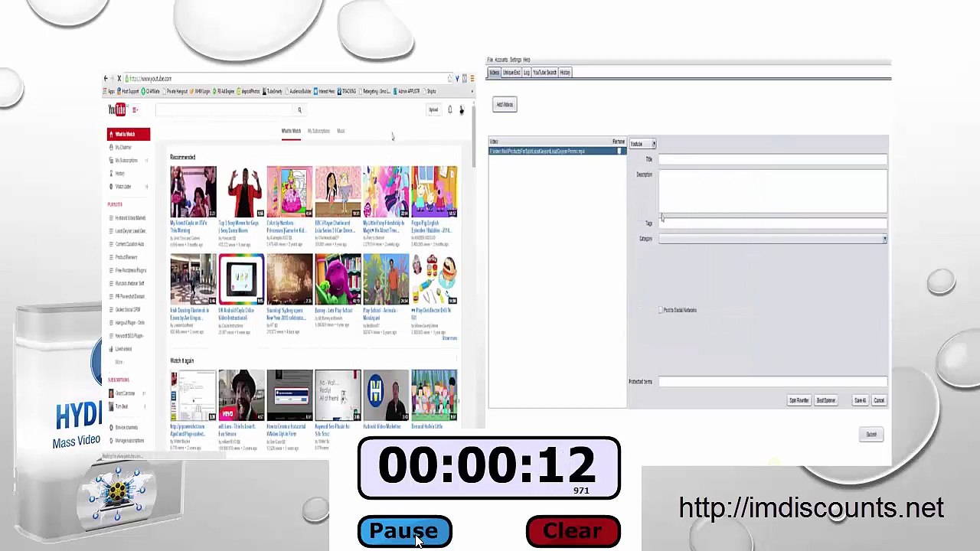Open the TubeSniperly bookmark
Image resolution: width=980 pixels, height=551 pixels.
[273, 92]
